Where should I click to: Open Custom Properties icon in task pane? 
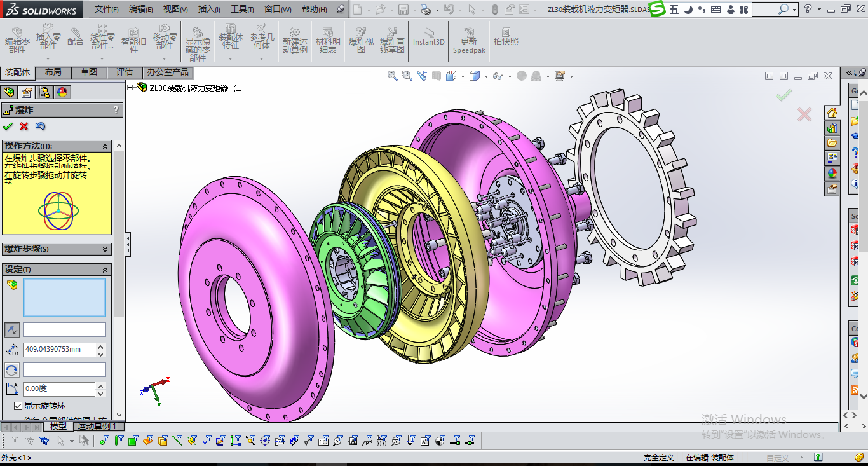click(832, 188)
